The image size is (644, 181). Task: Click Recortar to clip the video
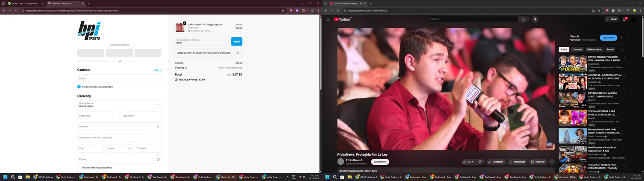tap(538, 162)
